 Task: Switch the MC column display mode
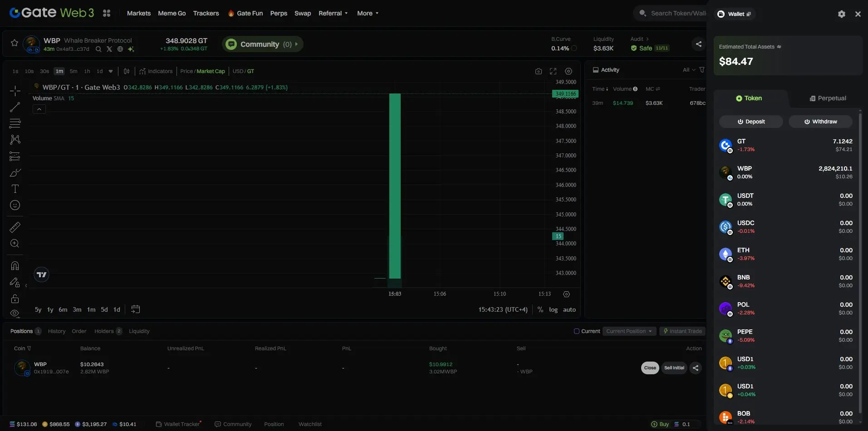tap(658, 89)
